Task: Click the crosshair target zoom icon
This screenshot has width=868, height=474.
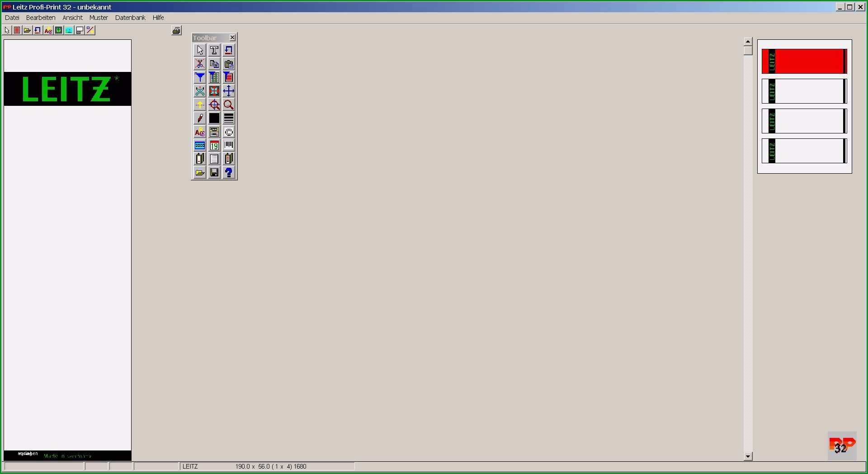Action: click(214, 104)
